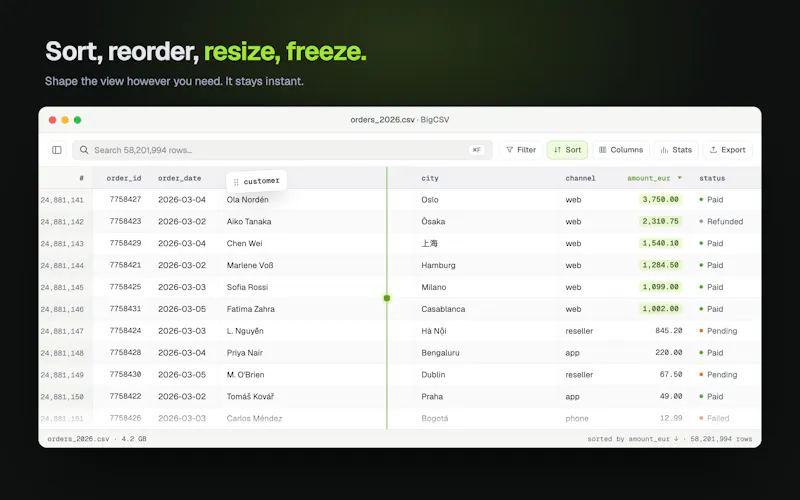Screen dimensions: 800x500
Task: Click the green column resize handle
Action: click(x=387, y=298)
